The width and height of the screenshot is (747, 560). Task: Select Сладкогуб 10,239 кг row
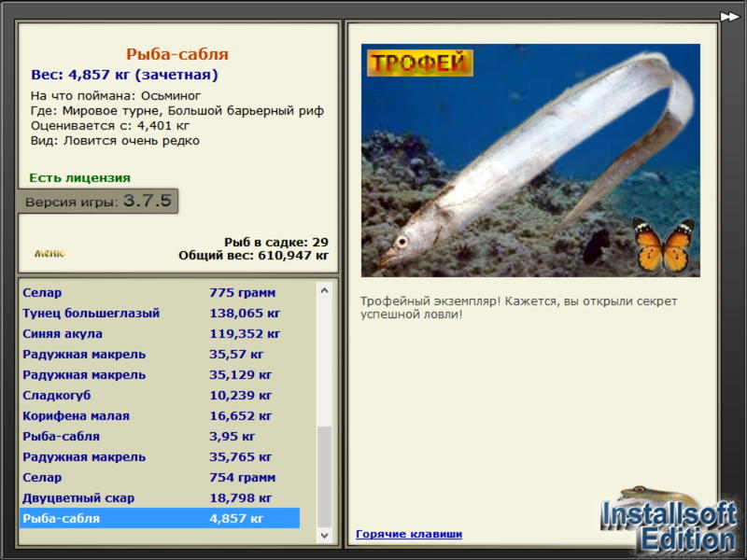tap(57, 396)
